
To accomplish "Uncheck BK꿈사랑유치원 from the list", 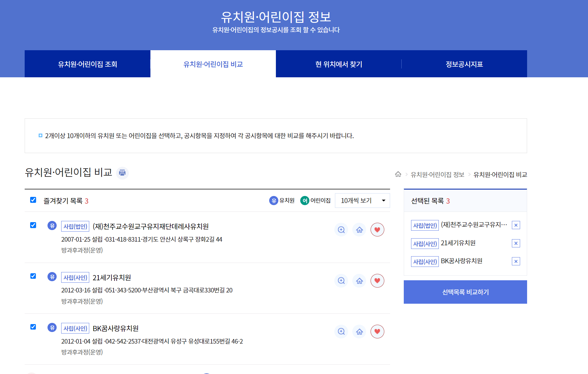I will click(x=33, y=327).
